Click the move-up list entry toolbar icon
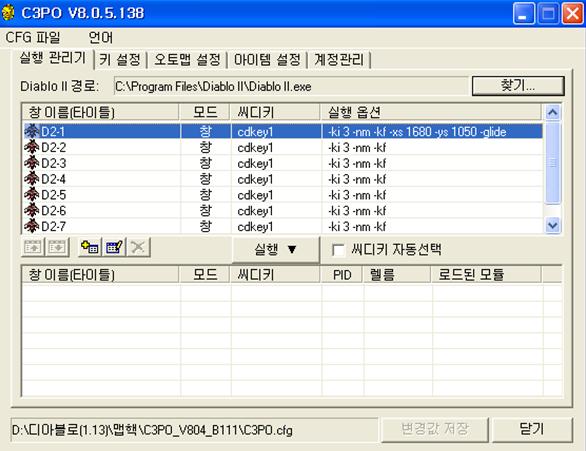Viewport: 586px width, 451px height. tap(33, 247)
